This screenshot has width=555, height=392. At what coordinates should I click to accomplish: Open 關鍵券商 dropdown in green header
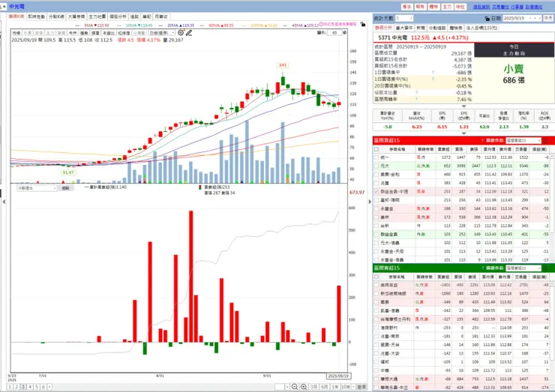click(x=523, y=268)
